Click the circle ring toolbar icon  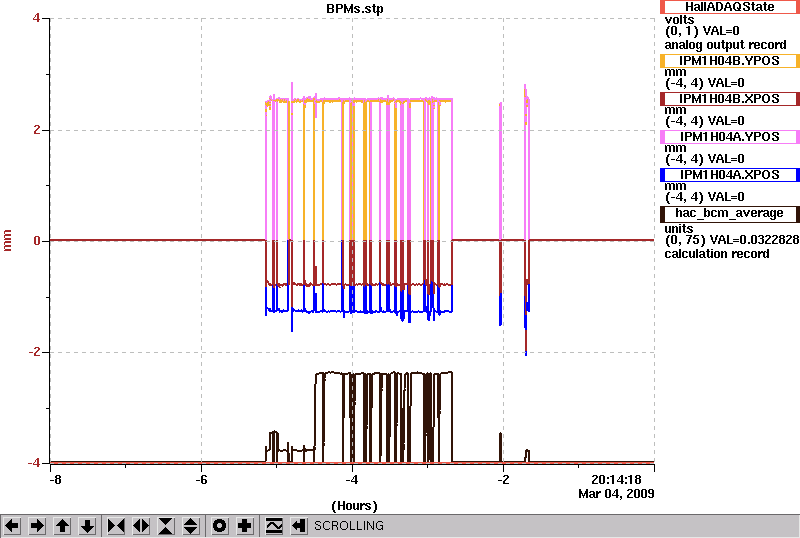220,526
